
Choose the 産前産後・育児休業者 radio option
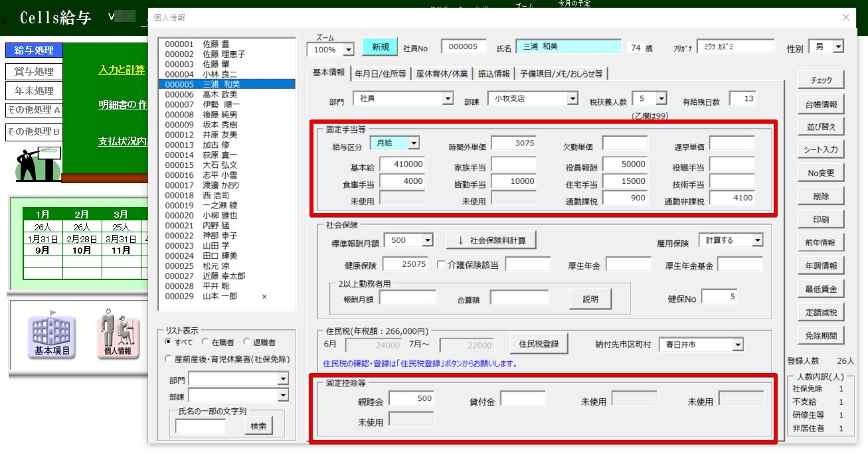(x=169, y=358)
